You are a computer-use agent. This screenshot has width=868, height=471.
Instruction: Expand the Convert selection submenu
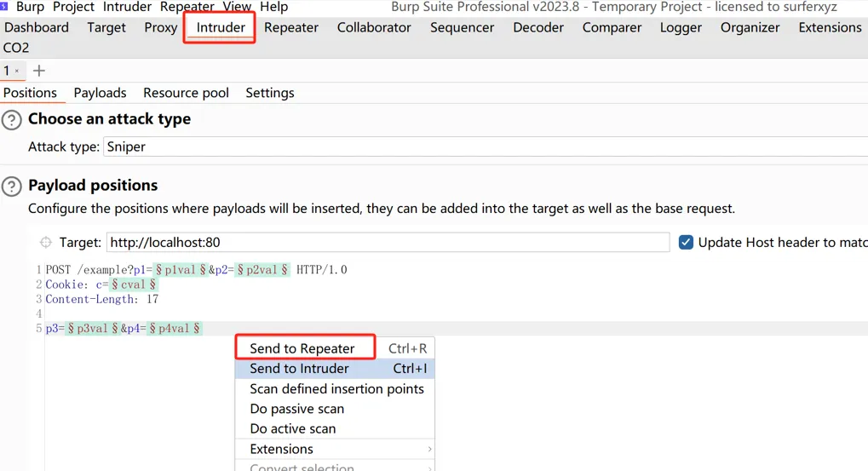click(335, 467)
